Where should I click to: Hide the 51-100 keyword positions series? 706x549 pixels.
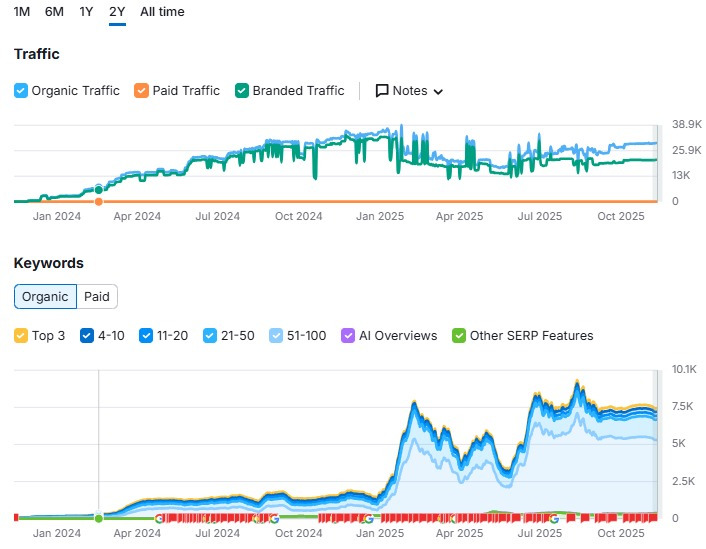(x=276, y=336)
